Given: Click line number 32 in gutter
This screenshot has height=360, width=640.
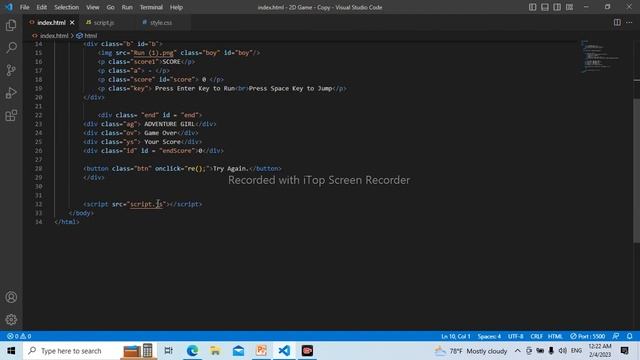Looking at the screenshot, I should 38,204.
